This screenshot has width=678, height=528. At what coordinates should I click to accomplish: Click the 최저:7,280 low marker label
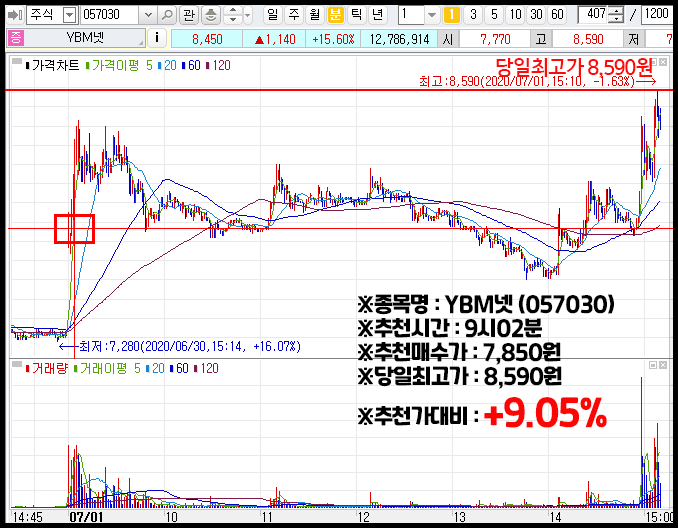tap(179, 346)
